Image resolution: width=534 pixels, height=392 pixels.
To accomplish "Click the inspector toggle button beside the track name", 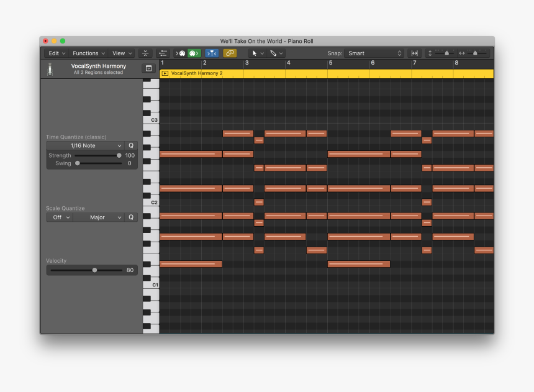I will point(149,68).
